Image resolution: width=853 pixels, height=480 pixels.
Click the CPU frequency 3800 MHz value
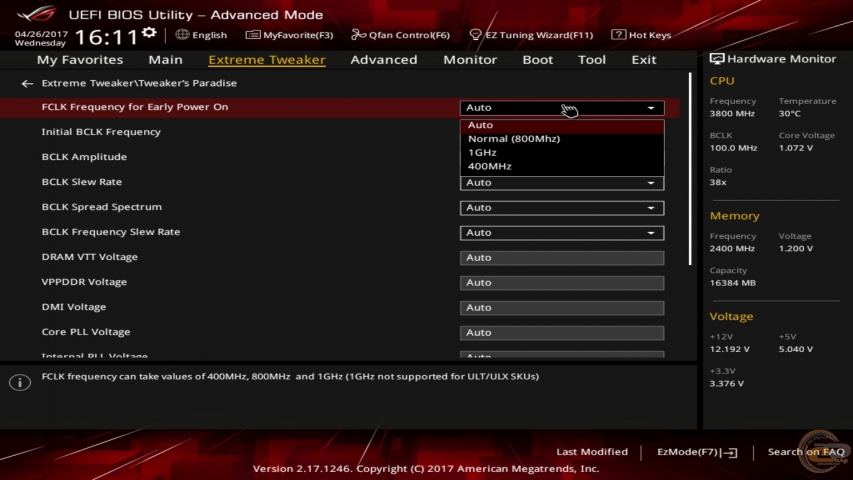click(x=732, y=114)
